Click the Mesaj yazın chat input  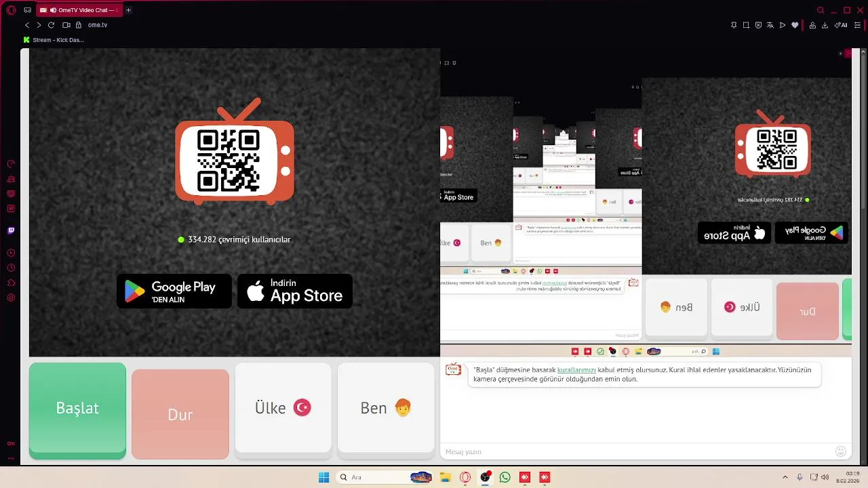tap(637, 452)
